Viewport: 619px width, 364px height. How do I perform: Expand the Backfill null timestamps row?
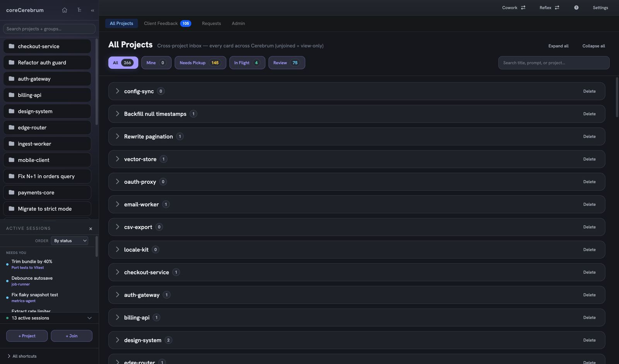[117, 114]
